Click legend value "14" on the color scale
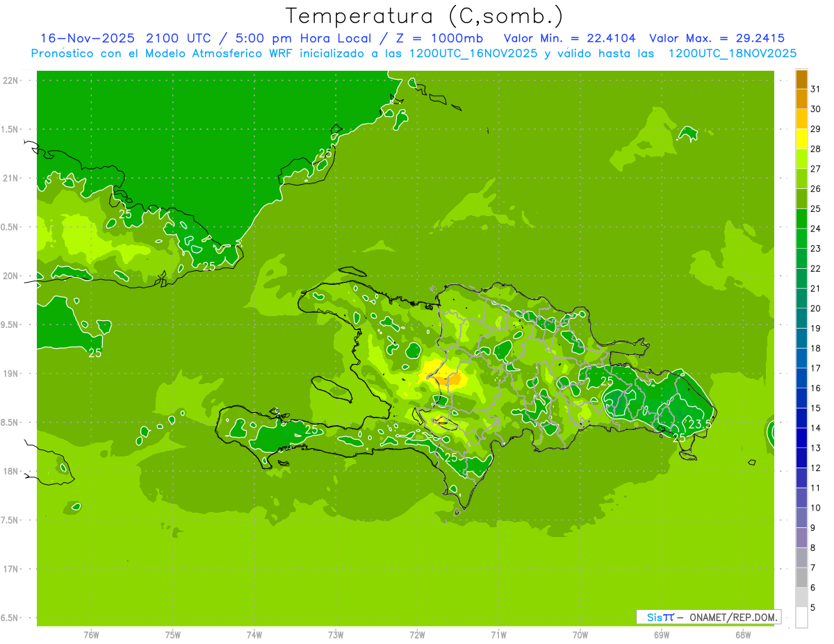The height and width of the screenshot is (644, 834). coord(815,428)
